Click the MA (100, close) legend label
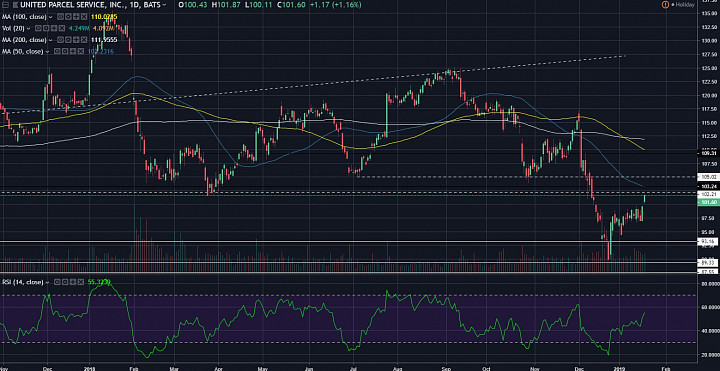This screenshot has width=720, height=371. pos(24,17)
